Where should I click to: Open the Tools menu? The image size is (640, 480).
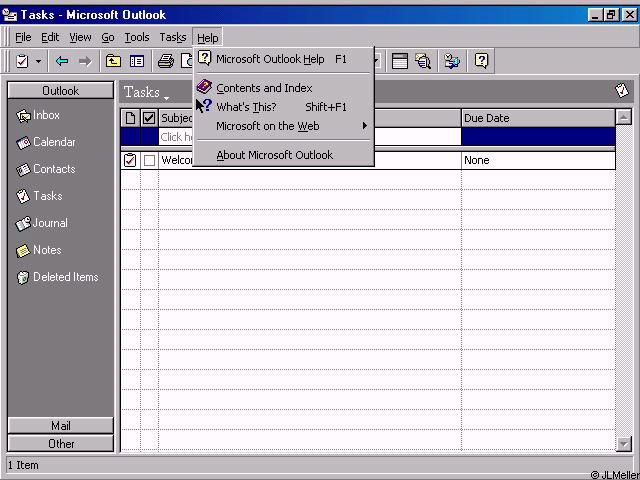click(137, 38)
